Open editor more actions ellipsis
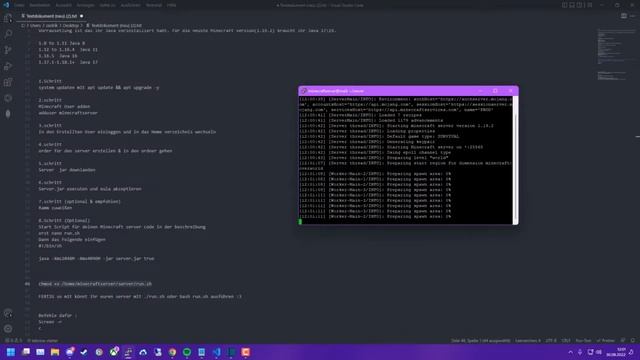Image resolution: width=640 pixels, height=360 pixels. [632, 16]
